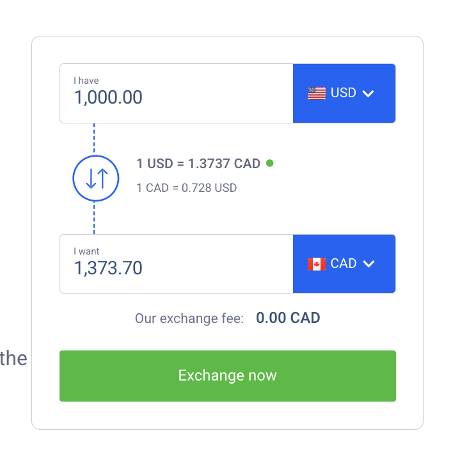
Task: Open the USD source currency selector
Action: coord(344,93)
